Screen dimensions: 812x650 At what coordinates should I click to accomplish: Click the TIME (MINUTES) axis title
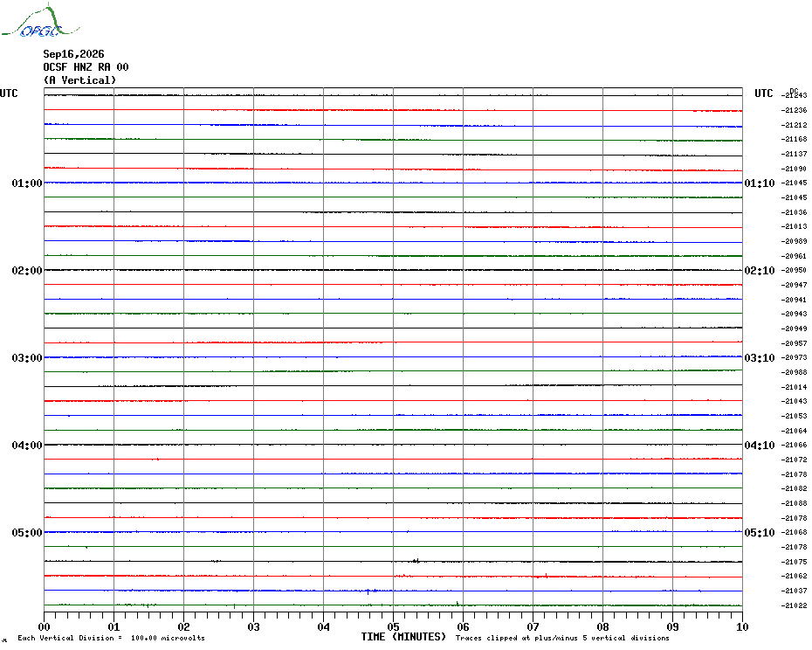(403, 637)
